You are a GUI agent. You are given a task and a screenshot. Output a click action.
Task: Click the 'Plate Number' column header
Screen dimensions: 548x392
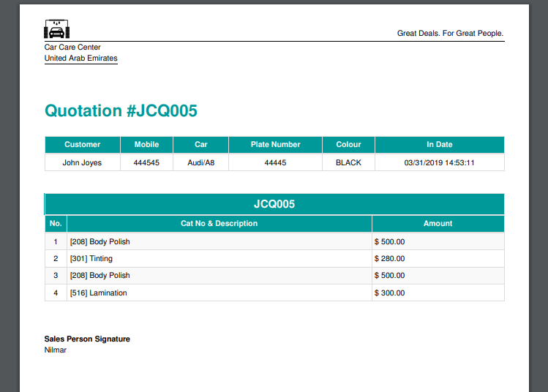coord(275,145)
